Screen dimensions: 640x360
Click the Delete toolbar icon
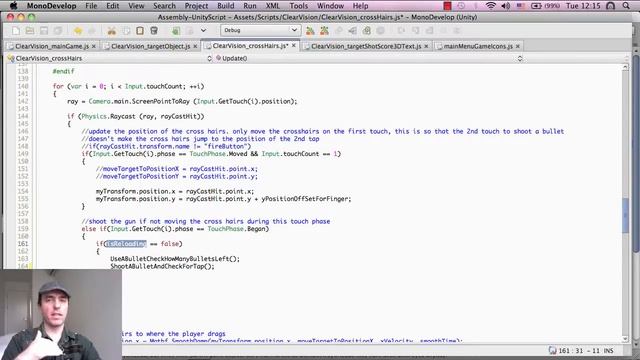(x=154, y=31)
